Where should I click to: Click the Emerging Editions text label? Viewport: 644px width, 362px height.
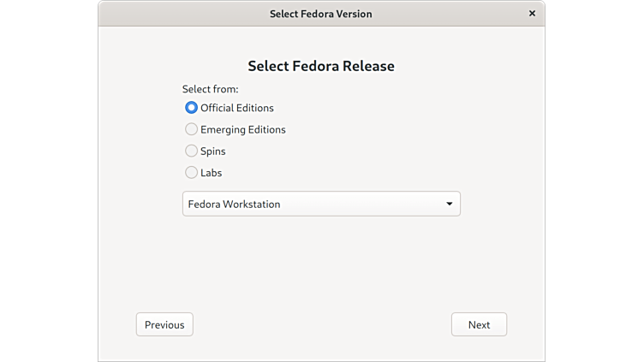[x=243, y=129]
